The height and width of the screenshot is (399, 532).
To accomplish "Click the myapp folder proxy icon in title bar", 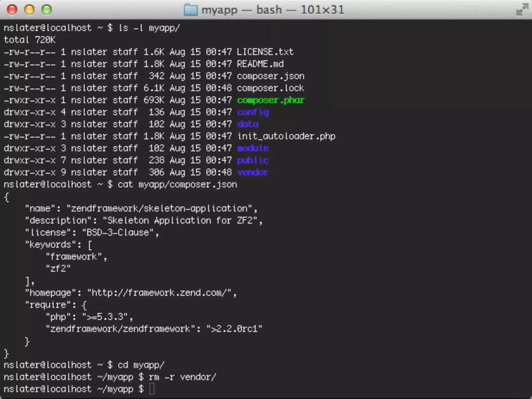I will tap(191, 10).
